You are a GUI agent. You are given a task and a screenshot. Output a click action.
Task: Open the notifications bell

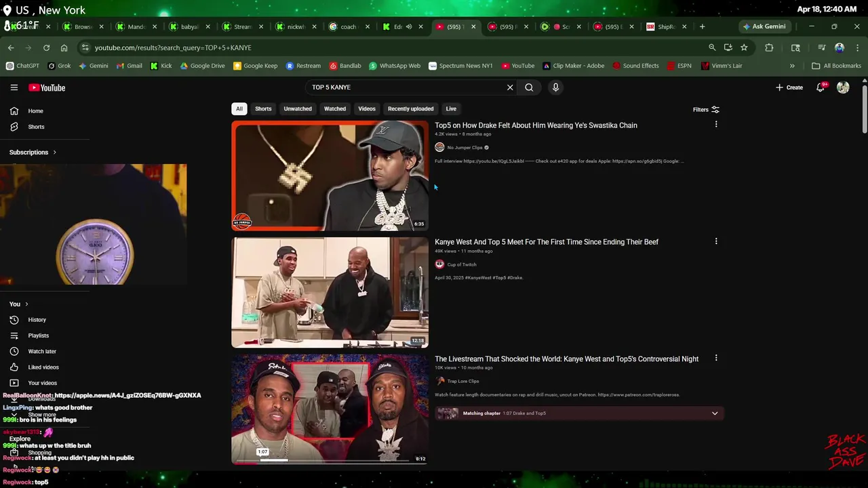click(x=821, y=87)
